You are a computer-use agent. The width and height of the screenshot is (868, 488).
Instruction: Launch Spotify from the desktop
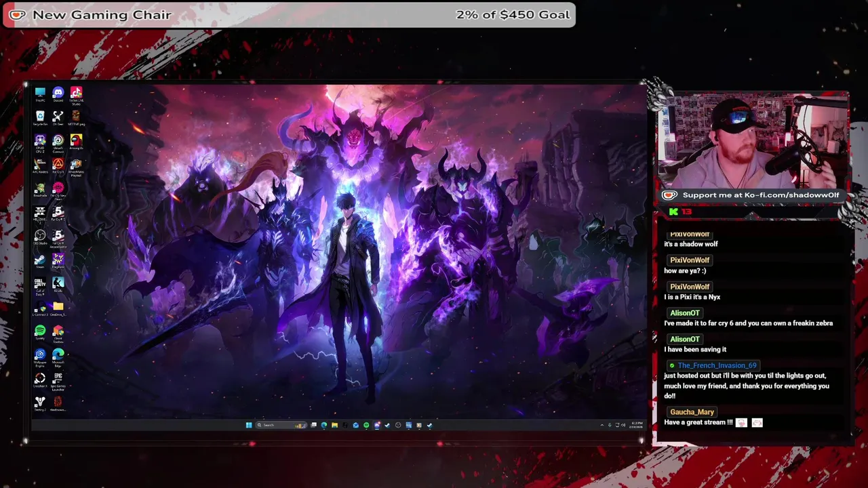40,333
